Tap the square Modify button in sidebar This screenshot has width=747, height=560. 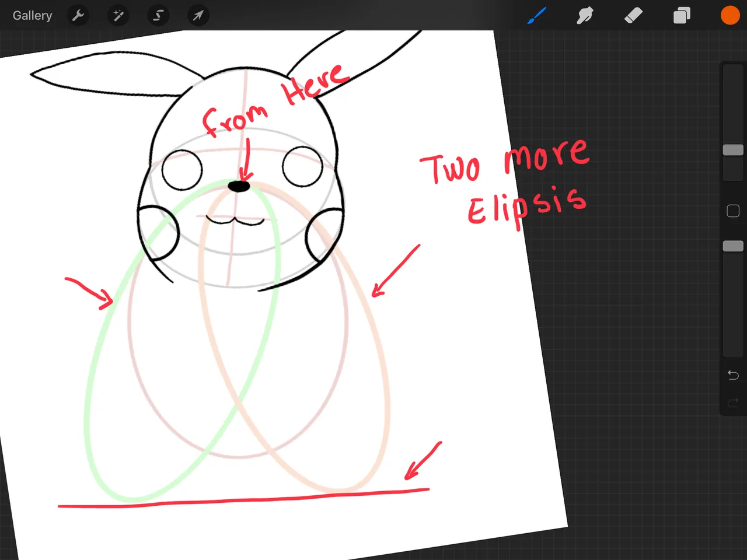pyautogui.click(x=733, y=211)
